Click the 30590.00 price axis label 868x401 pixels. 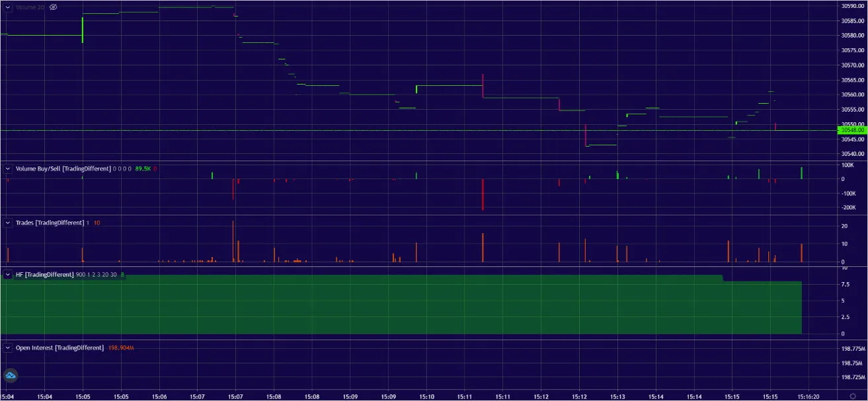tap(853, 6)
